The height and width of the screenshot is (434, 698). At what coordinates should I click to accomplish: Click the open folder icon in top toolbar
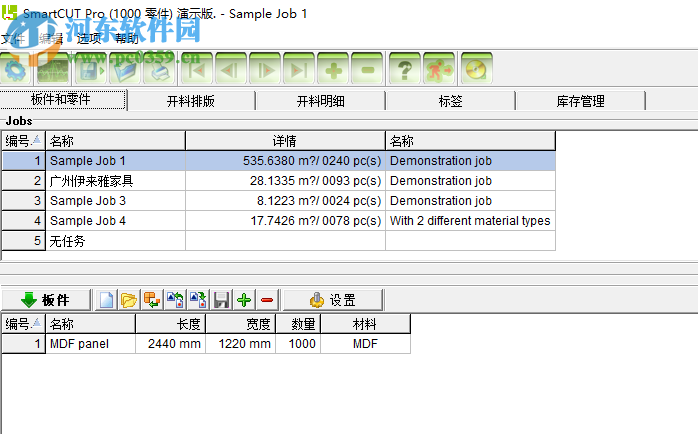click(x=124, y=69)
